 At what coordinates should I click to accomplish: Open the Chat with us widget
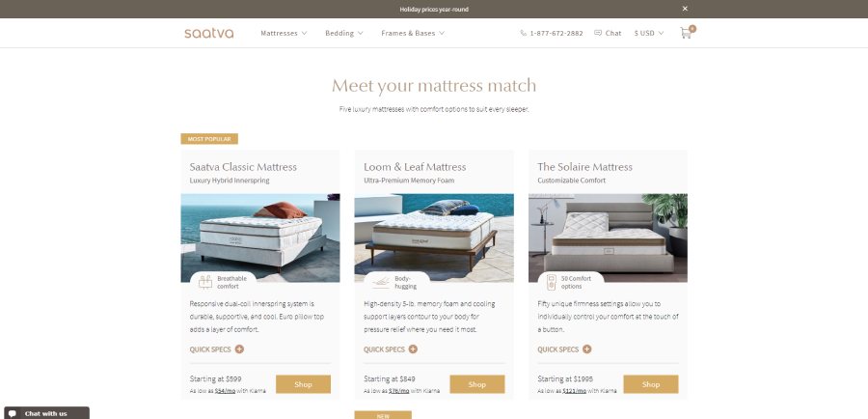tap(44, 413)
